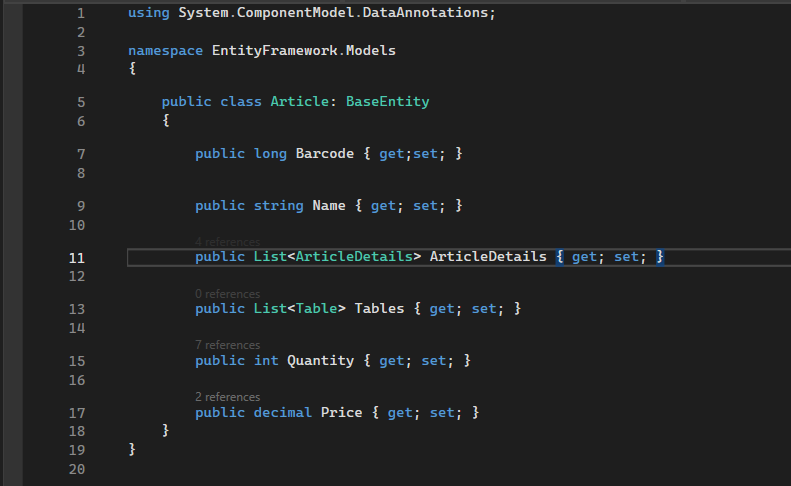The image size is (791, 486).
Task: Click line number 11 in the gutter
Action: pyautogui.click(x=77, y=258)
